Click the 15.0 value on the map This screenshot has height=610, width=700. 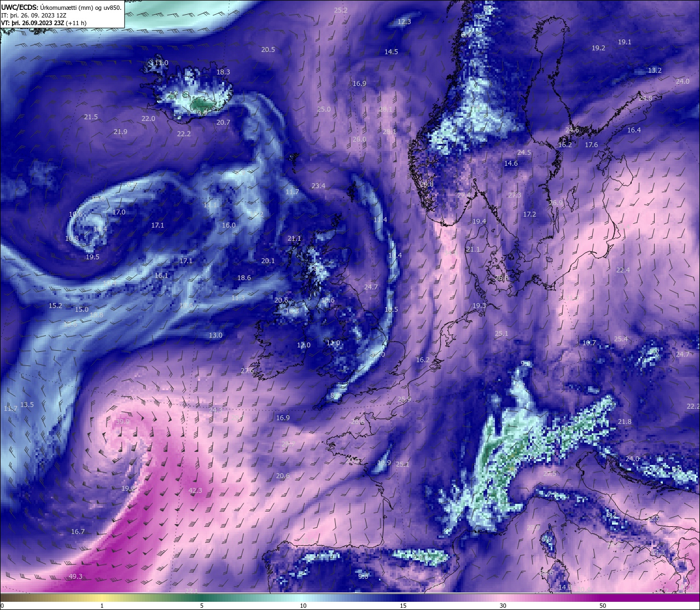tap(81, 310)
